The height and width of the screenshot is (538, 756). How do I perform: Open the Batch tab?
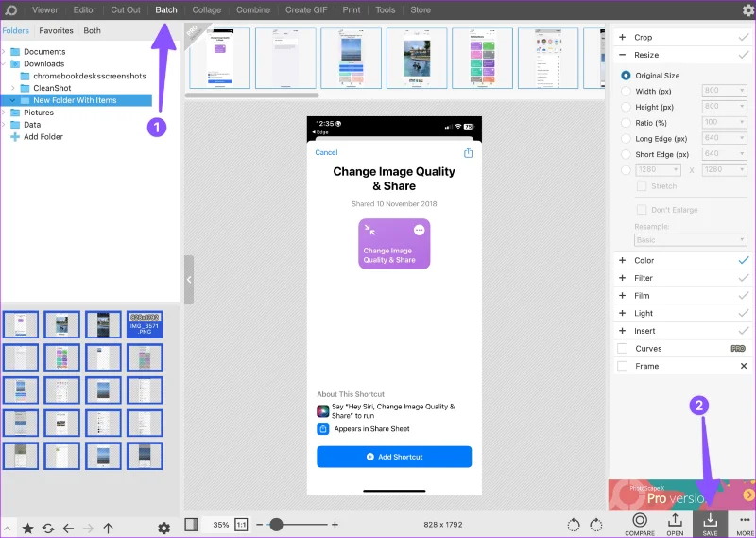click(x=166, y=10)
